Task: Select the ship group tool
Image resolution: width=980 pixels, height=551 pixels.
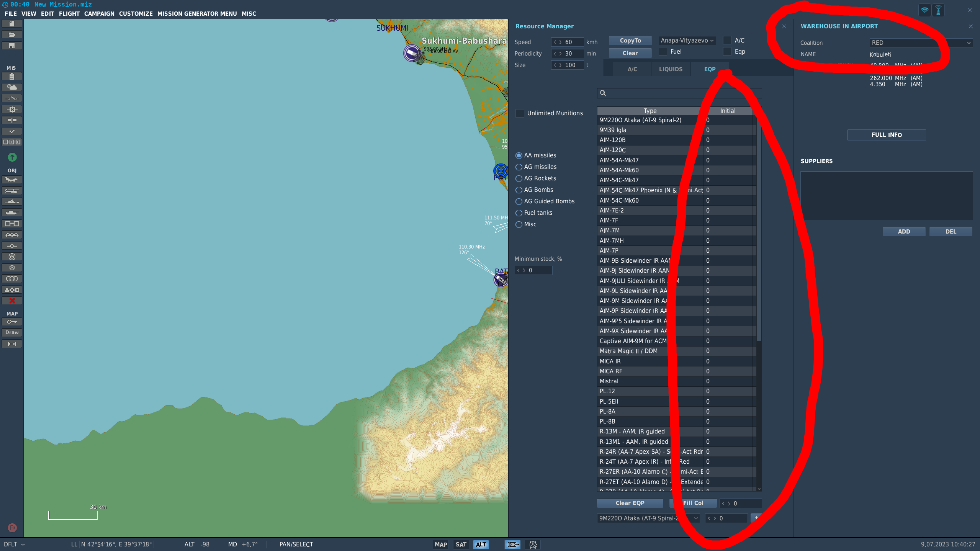Action: [x=12, y=202]
